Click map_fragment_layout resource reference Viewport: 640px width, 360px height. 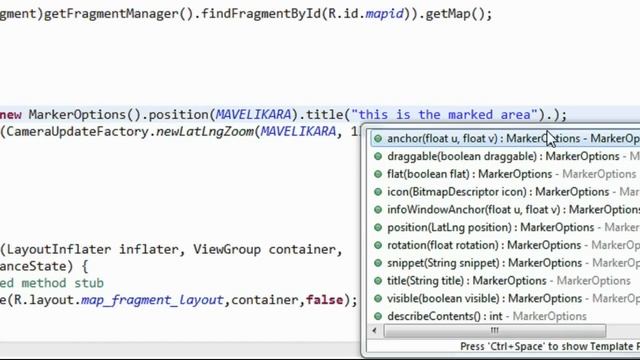tap(152, 300)
